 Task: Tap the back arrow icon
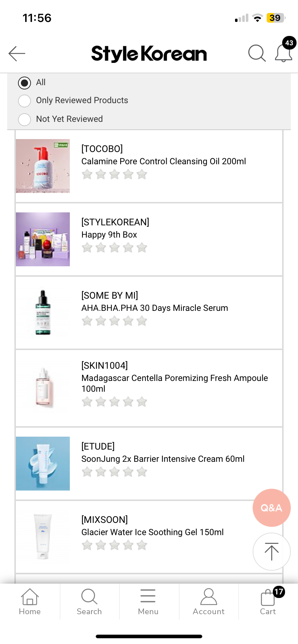pos(17,54)
